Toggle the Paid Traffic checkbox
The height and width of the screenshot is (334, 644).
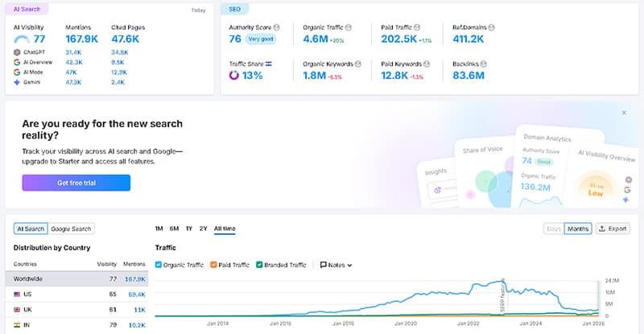213,265
